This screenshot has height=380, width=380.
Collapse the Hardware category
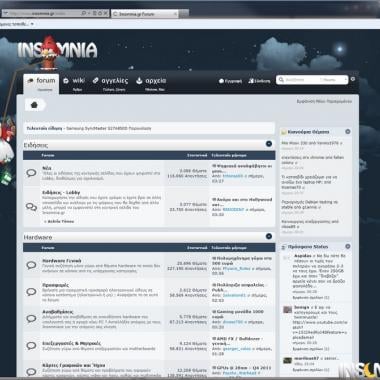[x=269, y=236]
